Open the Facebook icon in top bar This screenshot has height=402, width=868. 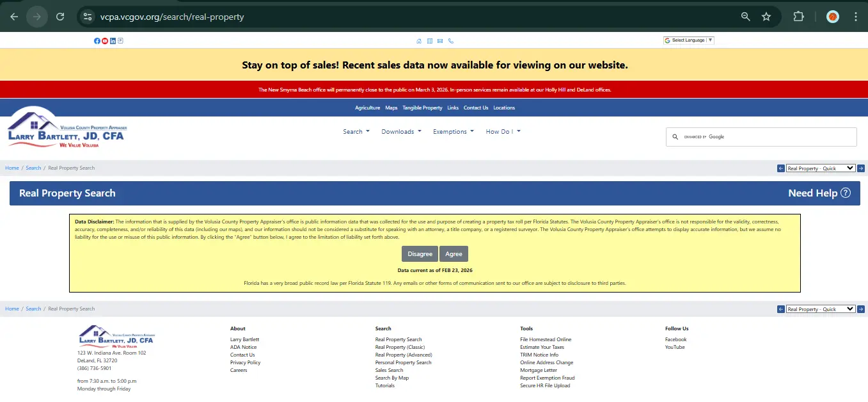tap(97, 41)
